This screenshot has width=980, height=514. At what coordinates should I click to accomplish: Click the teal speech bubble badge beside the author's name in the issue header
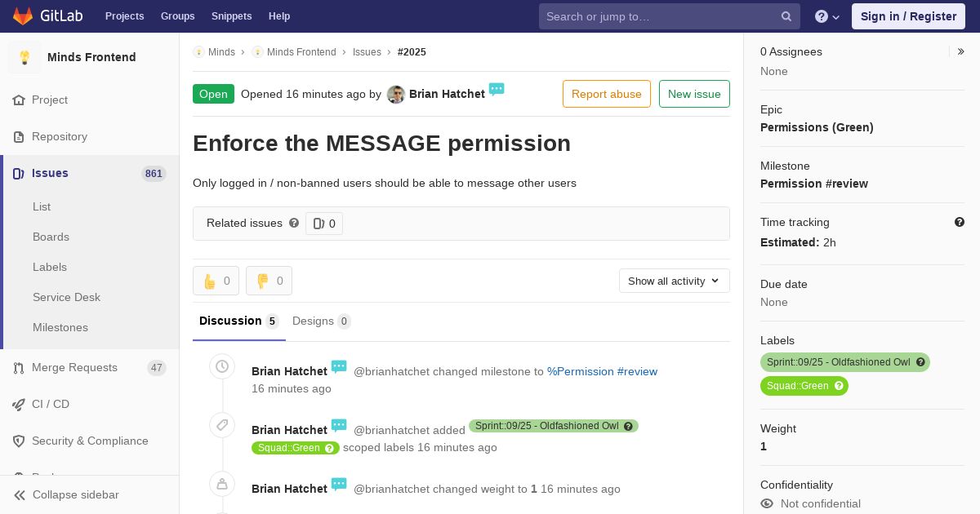coord(497,90)
